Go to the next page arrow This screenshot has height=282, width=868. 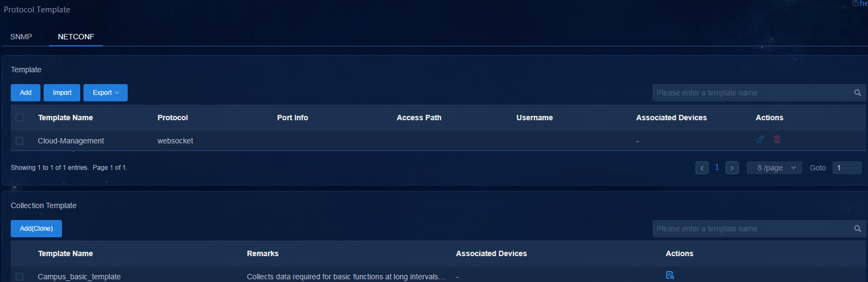[x=732, y=168]
